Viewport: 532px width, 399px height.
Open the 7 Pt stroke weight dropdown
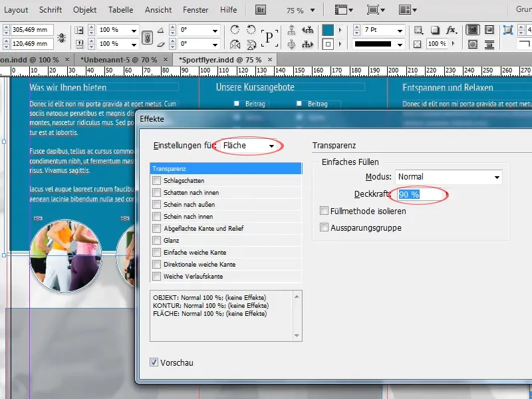click(400, 31)
